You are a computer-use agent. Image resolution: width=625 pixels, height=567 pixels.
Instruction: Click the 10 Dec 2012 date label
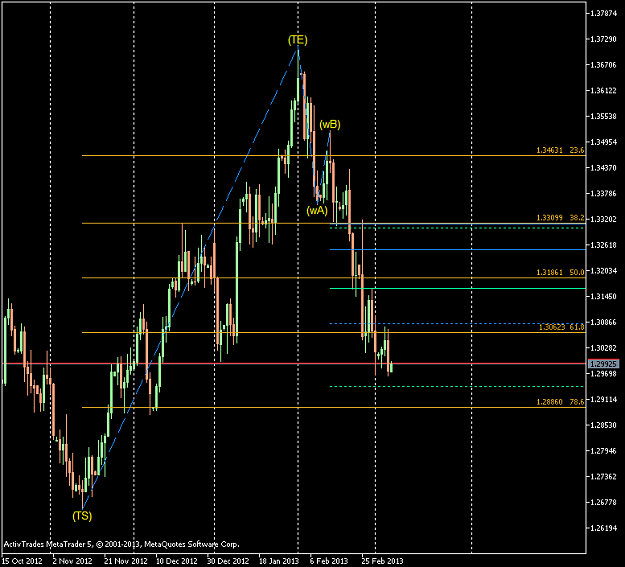pyautogui.click(x=177, y=561)
